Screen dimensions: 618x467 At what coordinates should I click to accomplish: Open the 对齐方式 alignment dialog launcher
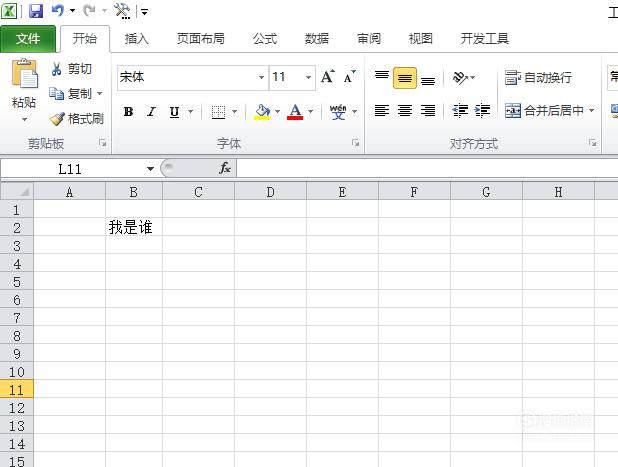(592, 143)
